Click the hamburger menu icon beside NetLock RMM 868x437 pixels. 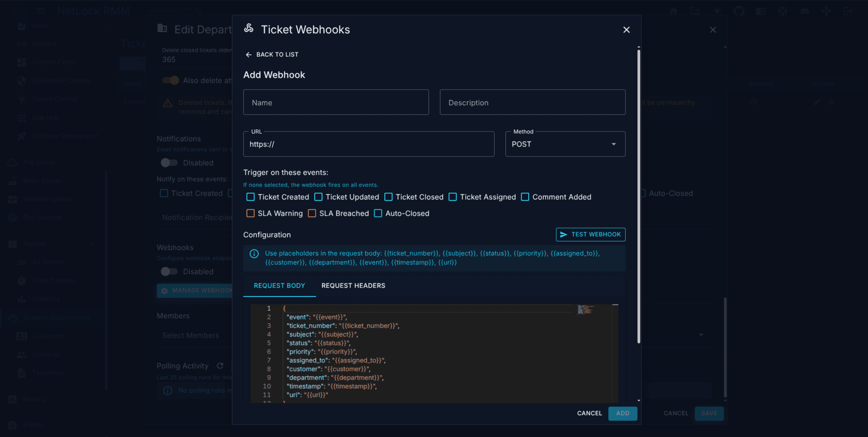(41, 11)
